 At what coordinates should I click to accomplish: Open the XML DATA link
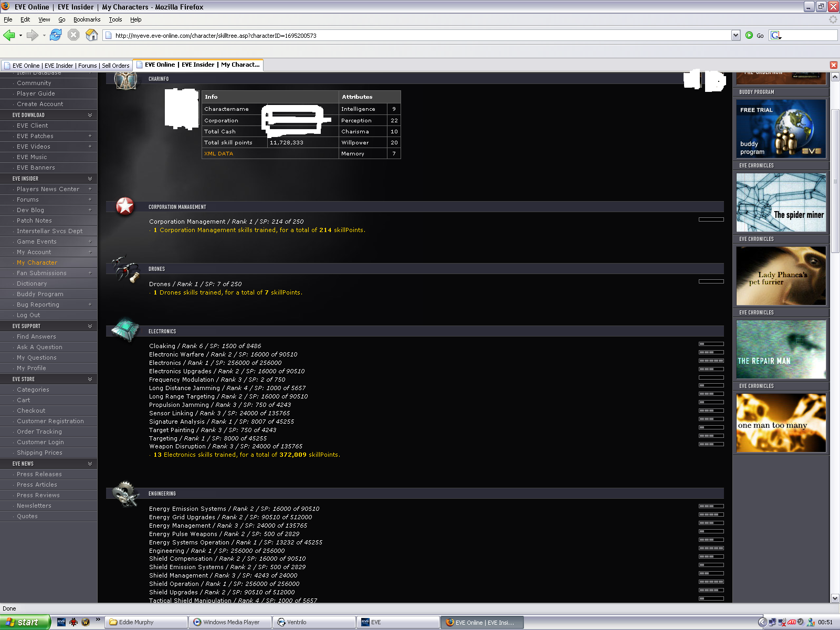point(218,154)
